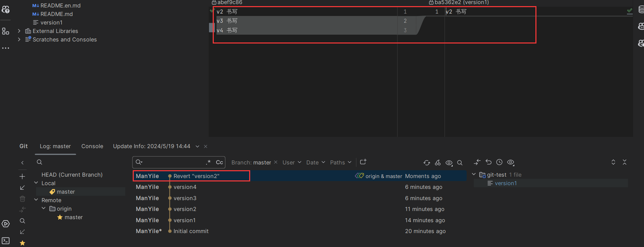This screenshot has width=644, height=247.
Task: Open a new Git log tab
Action: tap(363, 162)
